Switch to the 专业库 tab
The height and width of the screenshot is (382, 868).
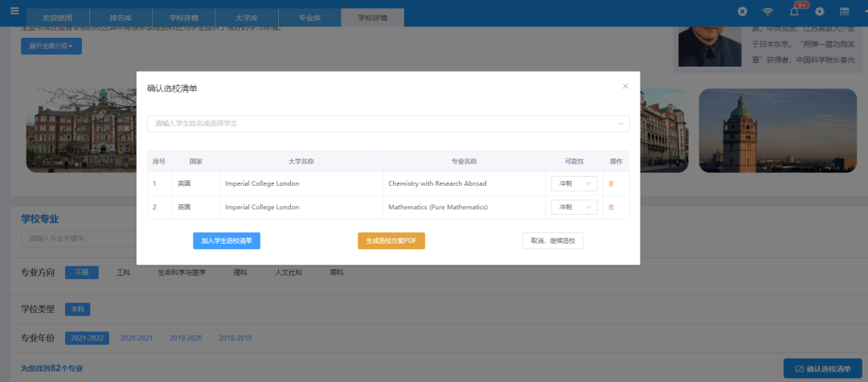pyautogui.click(x=310, y=18)
